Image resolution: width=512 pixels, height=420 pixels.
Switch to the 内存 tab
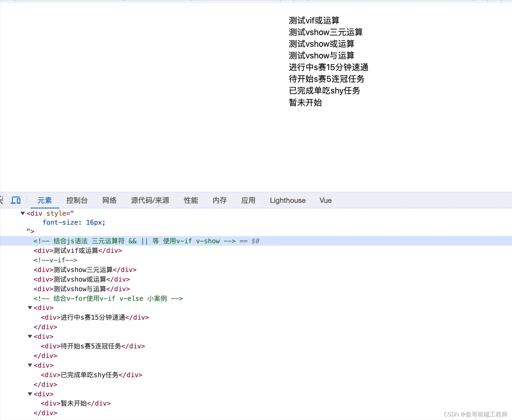click(x=220, y=201)
